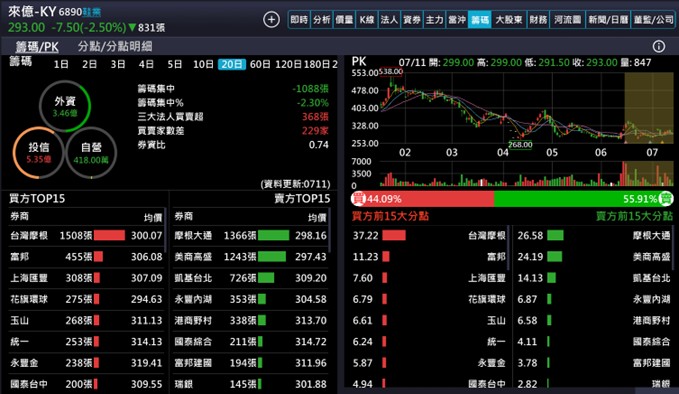679x394 pixels.
Task: Select 玉山 buyer row with 268張
Action: (86, 320)
